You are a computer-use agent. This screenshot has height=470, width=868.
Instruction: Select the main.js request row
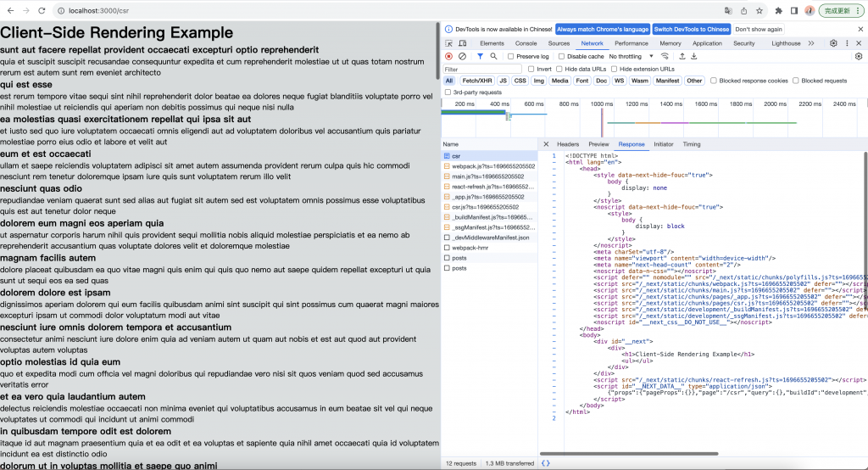489,176
